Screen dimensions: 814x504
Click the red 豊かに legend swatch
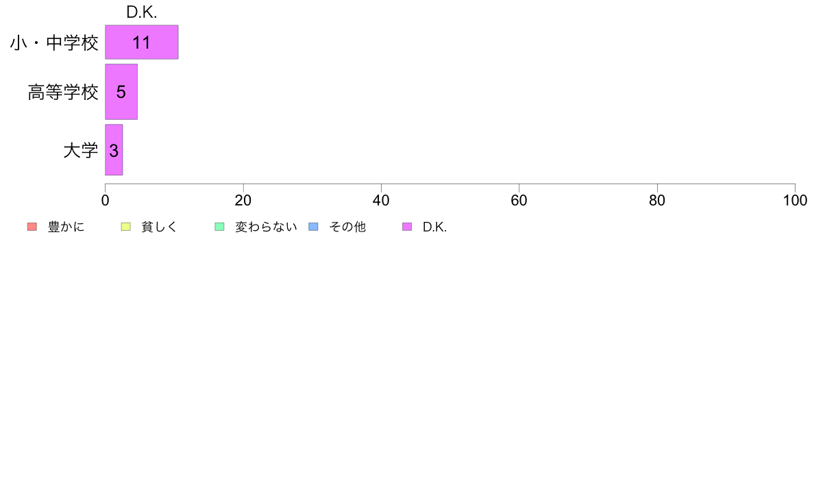click(32, 227)
